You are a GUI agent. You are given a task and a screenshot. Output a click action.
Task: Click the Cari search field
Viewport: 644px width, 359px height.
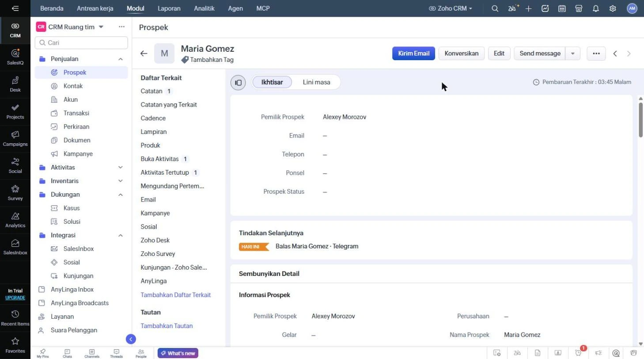click(81, 43)
